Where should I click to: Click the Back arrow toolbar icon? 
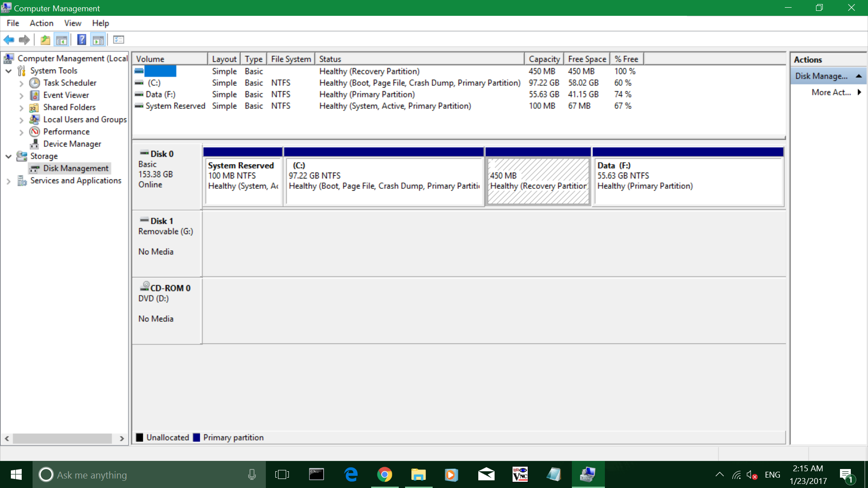pyautogui.click(x=9, y=40)
